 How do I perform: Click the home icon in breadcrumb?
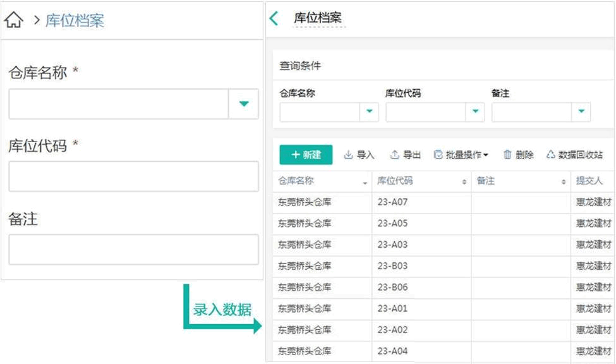coord(14,20)
